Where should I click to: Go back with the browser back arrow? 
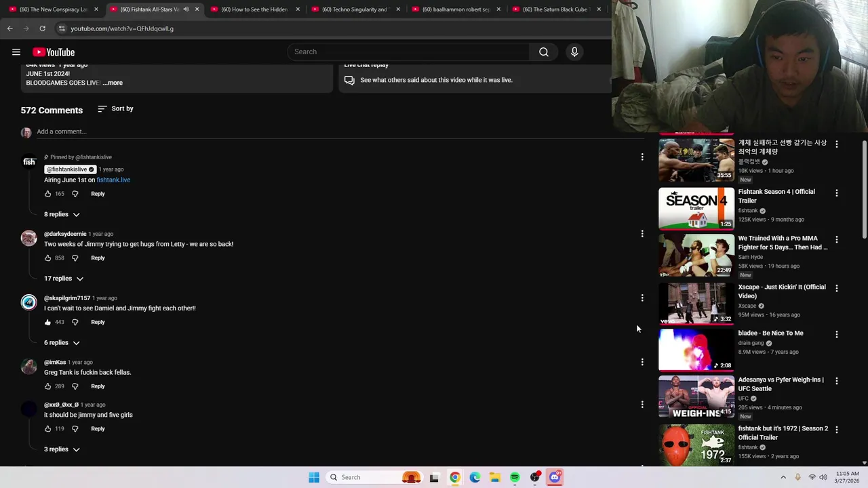pos(9,28)
